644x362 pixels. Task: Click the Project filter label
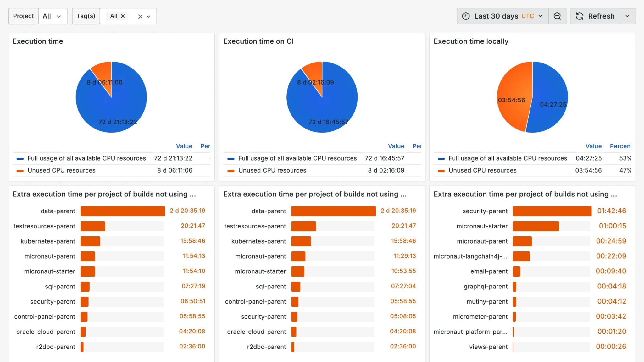pos(24,16)
